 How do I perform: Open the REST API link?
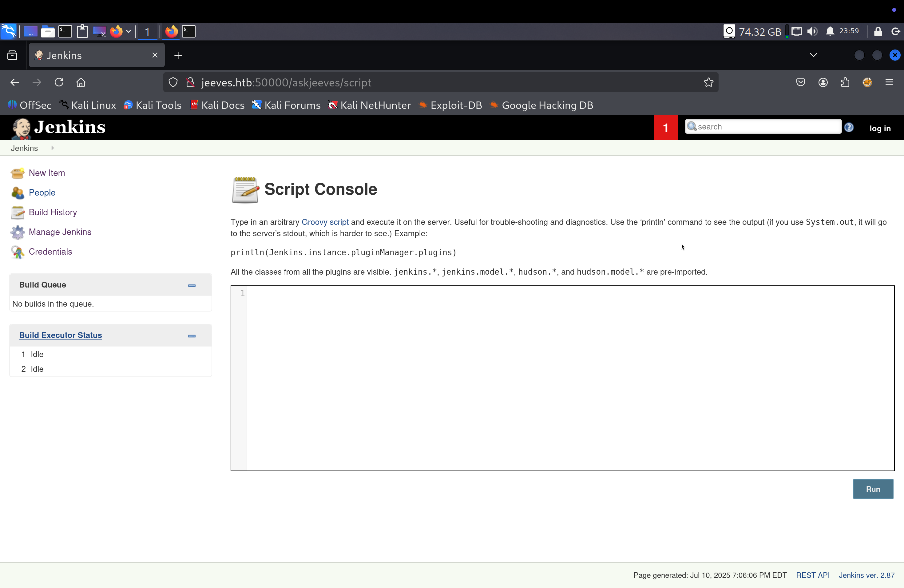[x=812, y=575]
